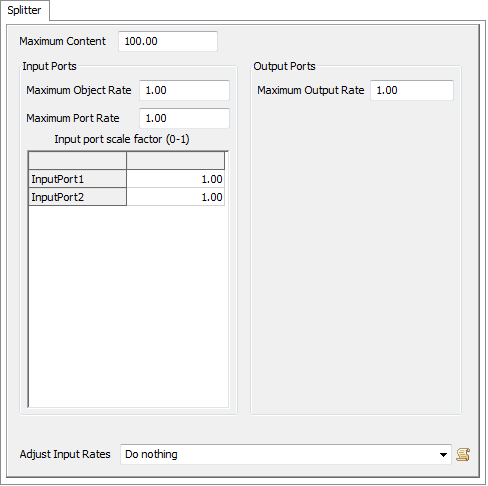Viewport: 488px width, 486px height.
Task: Expand the Adjust Input Rates dropdown arrow
Action: [443, 454]
